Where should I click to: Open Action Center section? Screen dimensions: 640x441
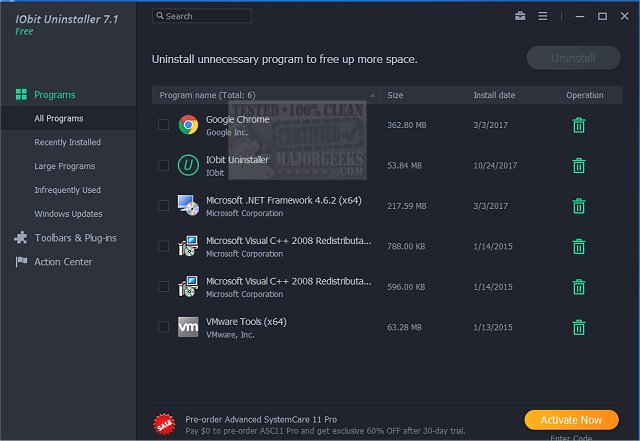(x=63, y=262)
